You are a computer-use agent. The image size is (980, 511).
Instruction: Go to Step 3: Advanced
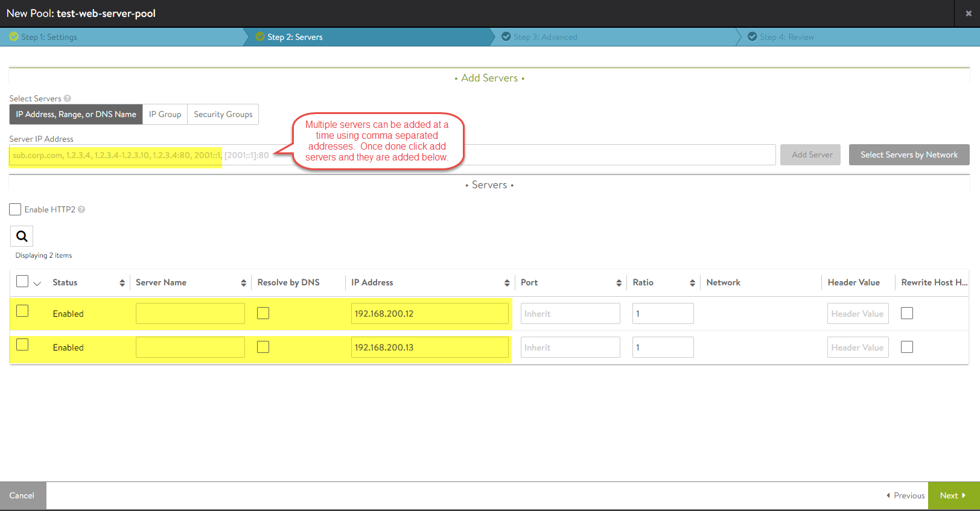[546, 37]
